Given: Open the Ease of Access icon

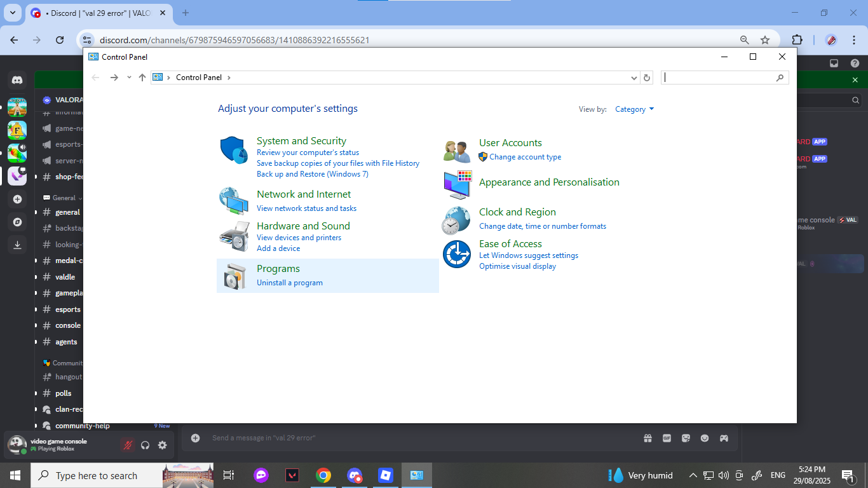Looking at the screenshot, I should click(x=456, y=254).
